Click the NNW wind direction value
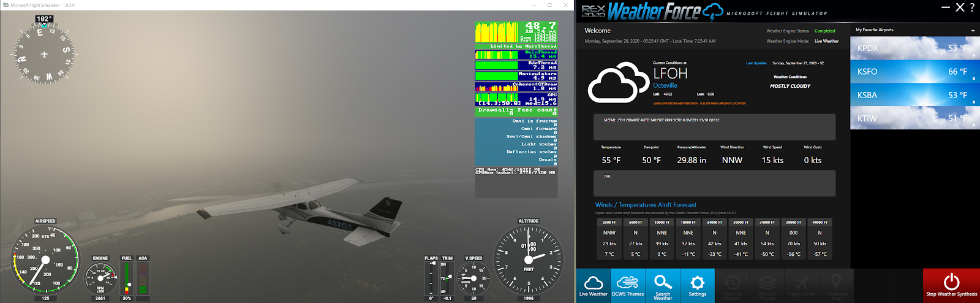The width and height of the screenshot is (980, 303). click(732, 160)
